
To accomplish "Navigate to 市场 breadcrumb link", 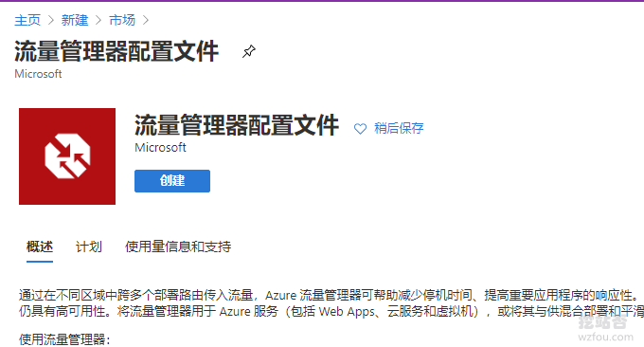I will pyautogui.click(x=122, y=20).
